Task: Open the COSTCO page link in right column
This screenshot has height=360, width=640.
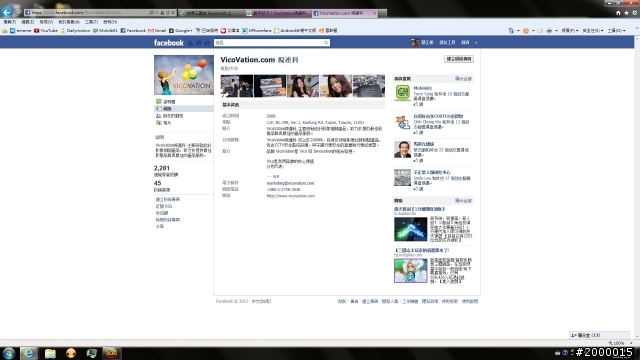Action: [x=438, y=116]
